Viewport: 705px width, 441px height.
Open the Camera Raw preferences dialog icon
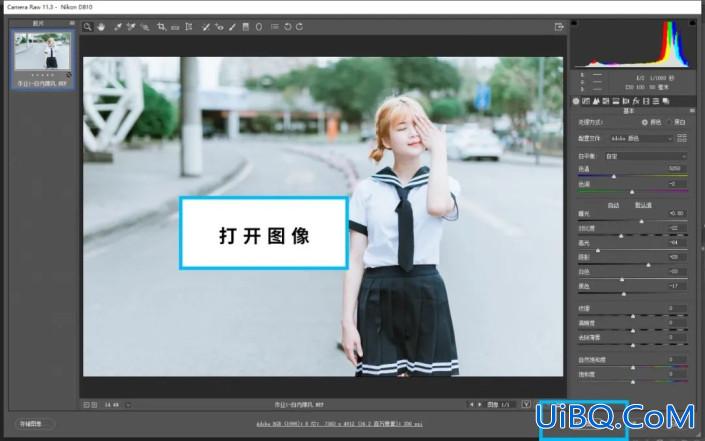tap(275, 27)
